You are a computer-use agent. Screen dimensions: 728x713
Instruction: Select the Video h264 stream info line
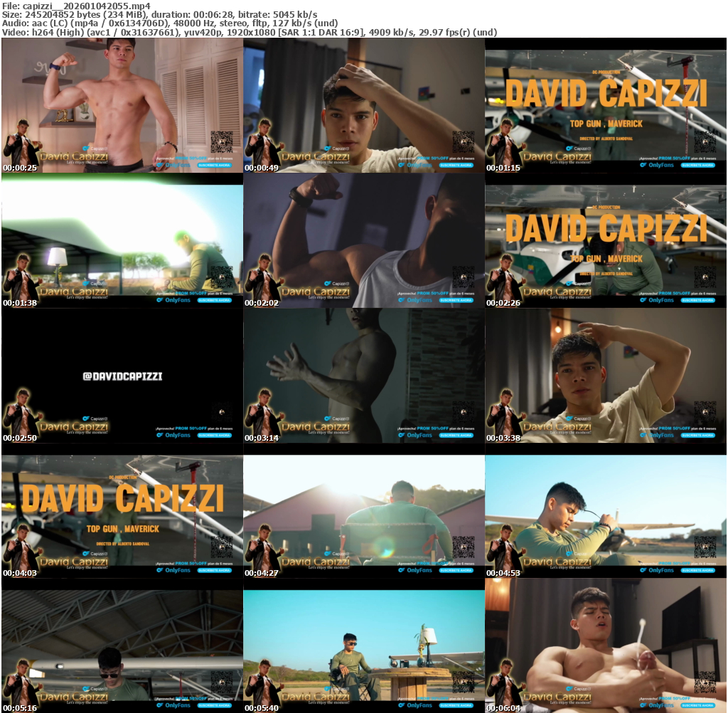click(250, 33)
